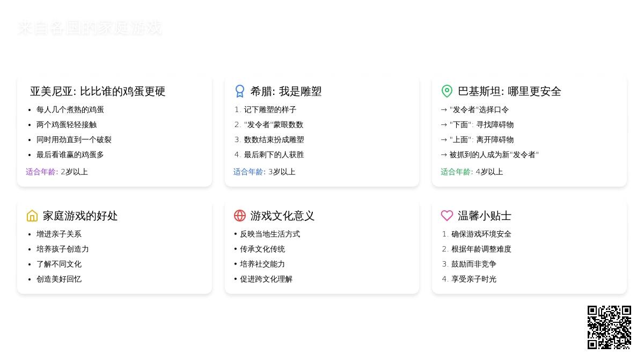
Task: Click the award ribbon icon beside 希腊
Action: coord(240,91)
